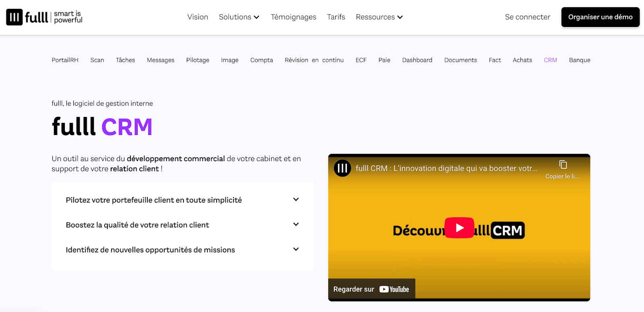Expand the Solutions dropdown menu

tap(239, 17)
